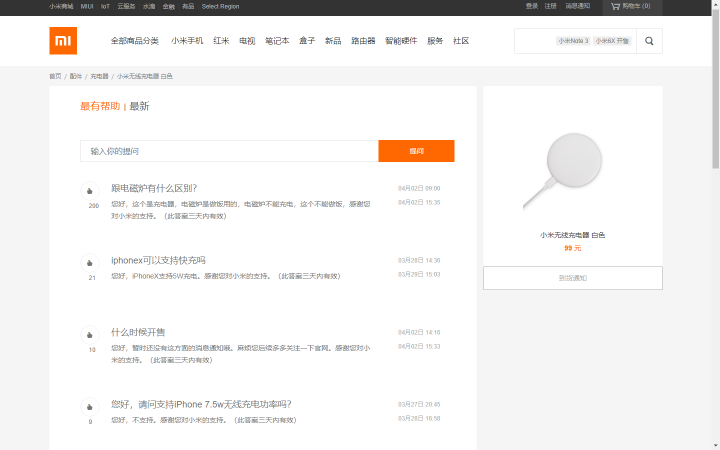Screen dimensions: 720x450
Task: Open the shopping cart 购物车 (0)
Action: 632,6
